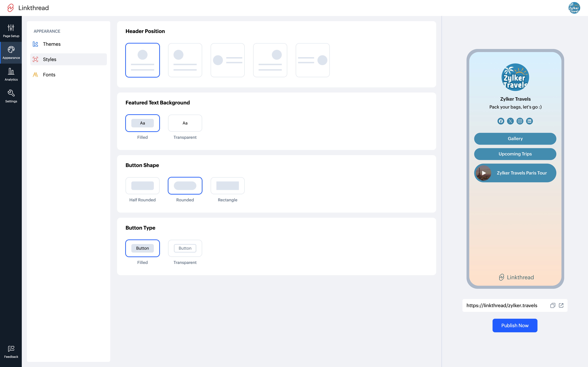Open Settings from the sidebar
The width and height of the screenshot is (588, 367).
11,96
